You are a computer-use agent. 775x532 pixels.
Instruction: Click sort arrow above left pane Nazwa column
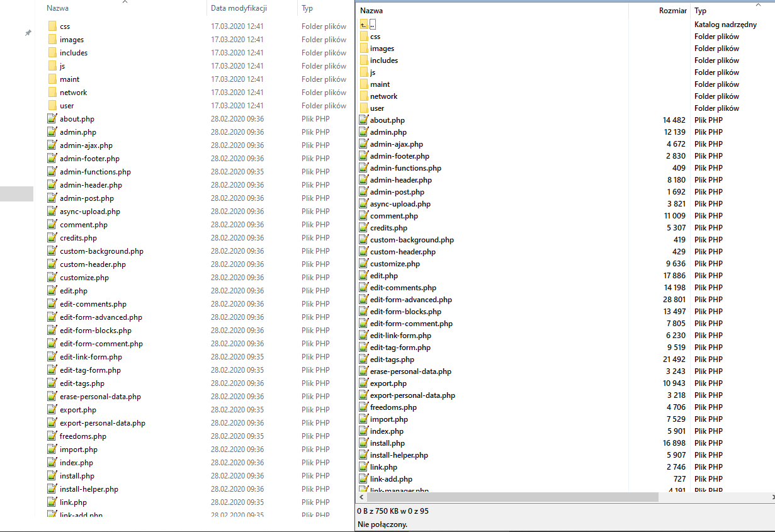(125, 2)
